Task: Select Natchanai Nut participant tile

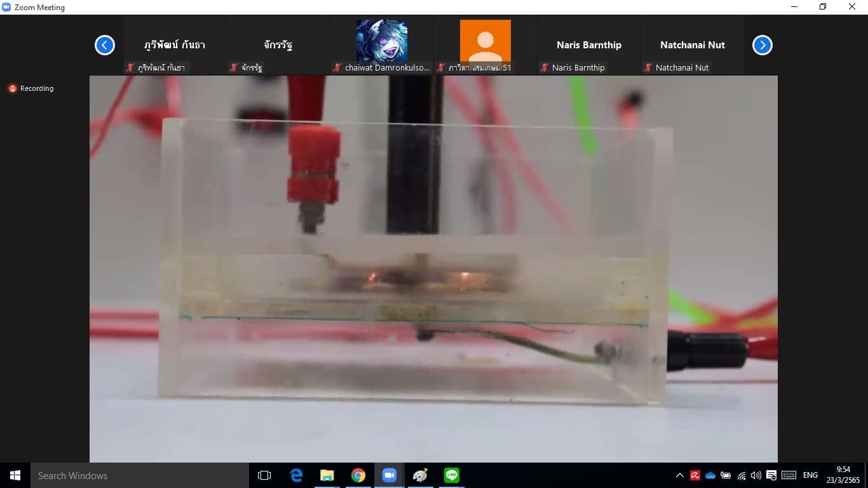Action: (x=693, y=46)
